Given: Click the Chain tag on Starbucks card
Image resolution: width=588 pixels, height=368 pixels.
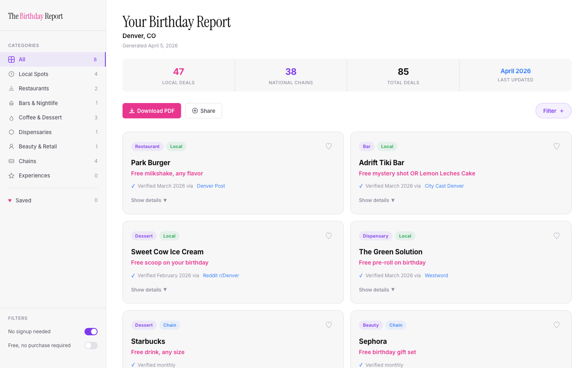Looking at the screenshot, I should 170,325.
